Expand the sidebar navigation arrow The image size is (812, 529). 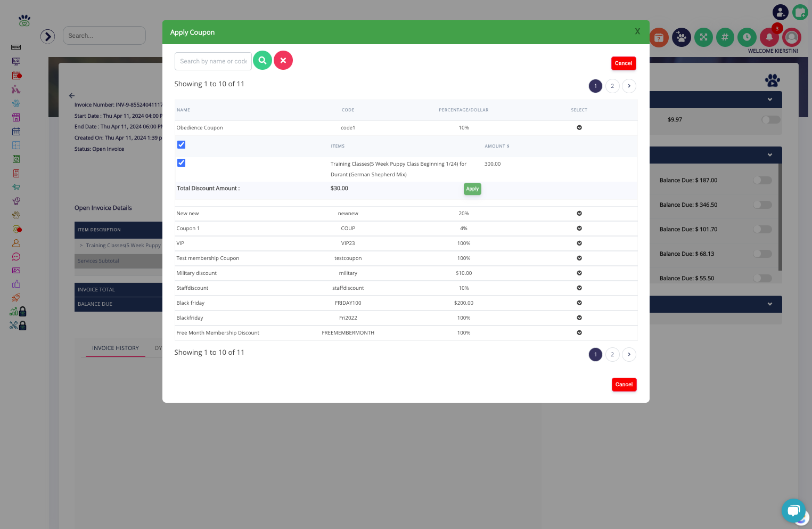click(x=48, y=36)
